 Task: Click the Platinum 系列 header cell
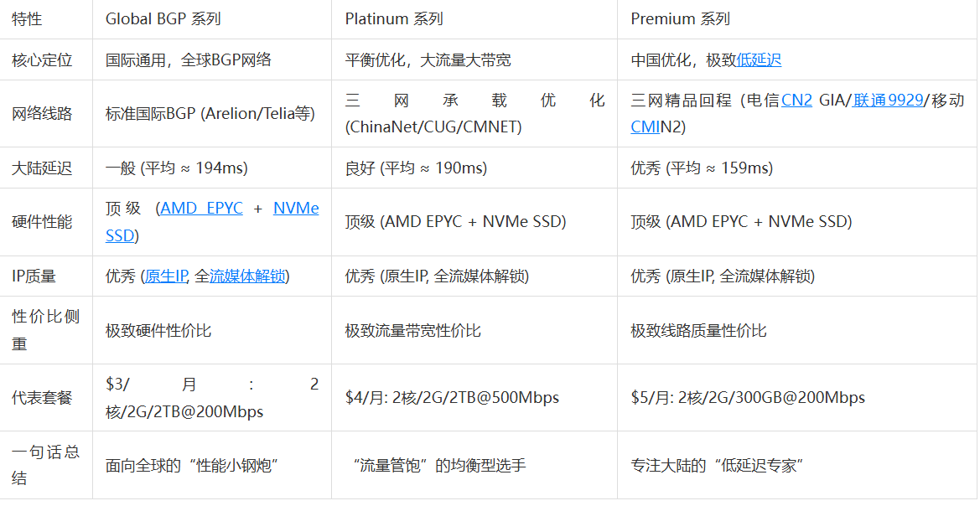click(394, 19)
